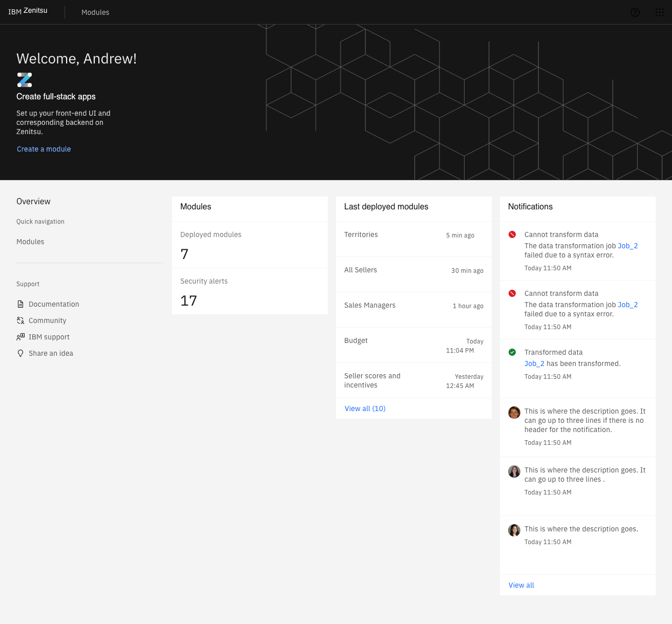The height and width of the screenshot is (624, 672).
Task: Open Job_2 link in Transformed data notification
Action: tap(534, 363)
